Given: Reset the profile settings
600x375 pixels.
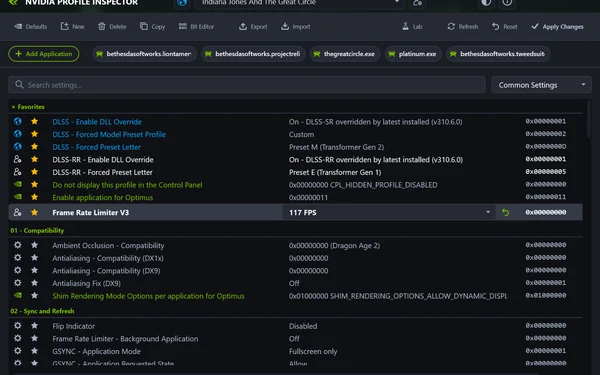Looking at the screenshot, I should 504,26.
